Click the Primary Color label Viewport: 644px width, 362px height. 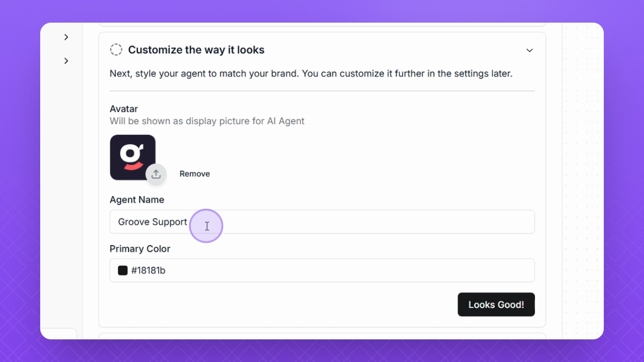tap(140, 249)
